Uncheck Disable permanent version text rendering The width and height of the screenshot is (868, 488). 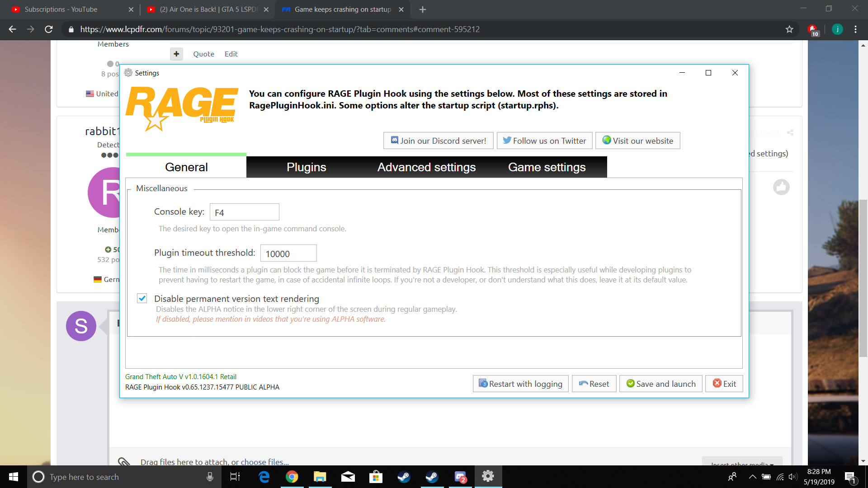point(142,298)
